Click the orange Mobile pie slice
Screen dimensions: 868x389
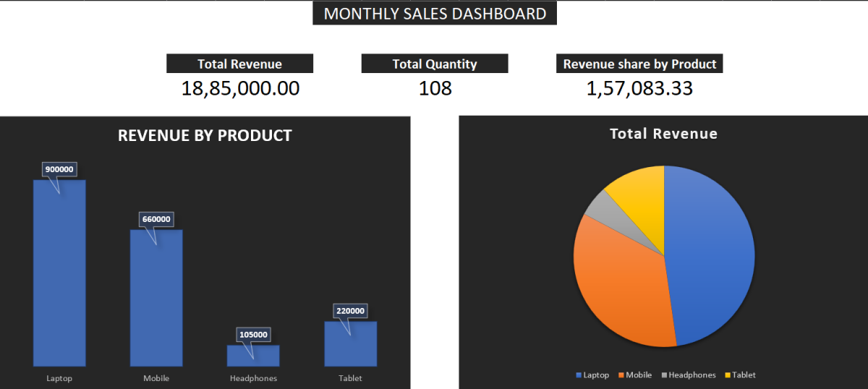[x=618, y=282]
